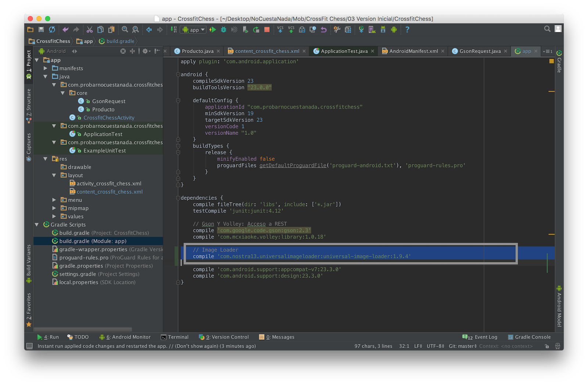Viewport: 588px width, 385px height.
Task: Open Android Device Monitor icon
Action: click(394, 30)
